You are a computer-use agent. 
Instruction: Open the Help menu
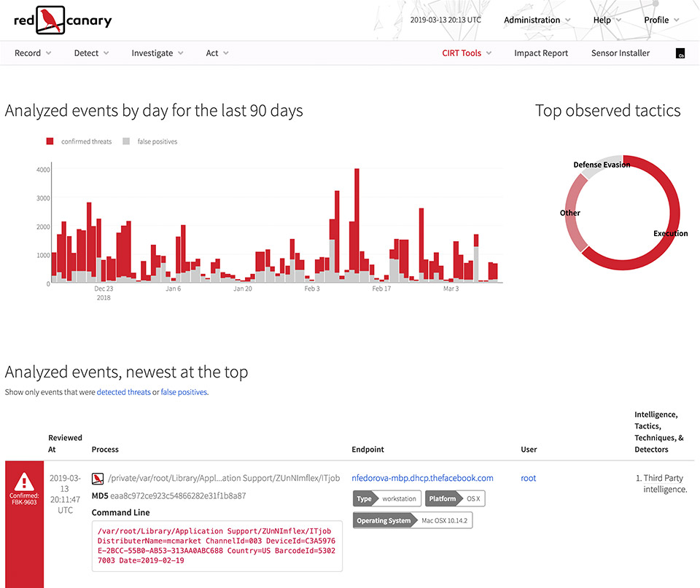coord(607,20)
